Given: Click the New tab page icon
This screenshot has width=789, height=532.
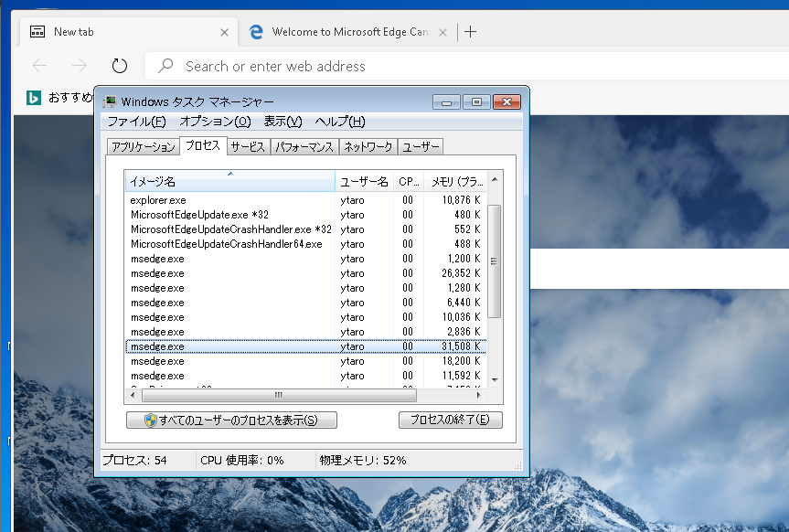Looking at the screenshot, I should point(37,32).
